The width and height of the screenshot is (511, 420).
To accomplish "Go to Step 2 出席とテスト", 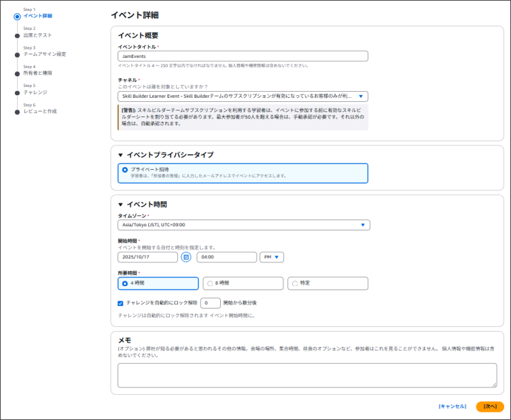I will [x=37, y=35].
